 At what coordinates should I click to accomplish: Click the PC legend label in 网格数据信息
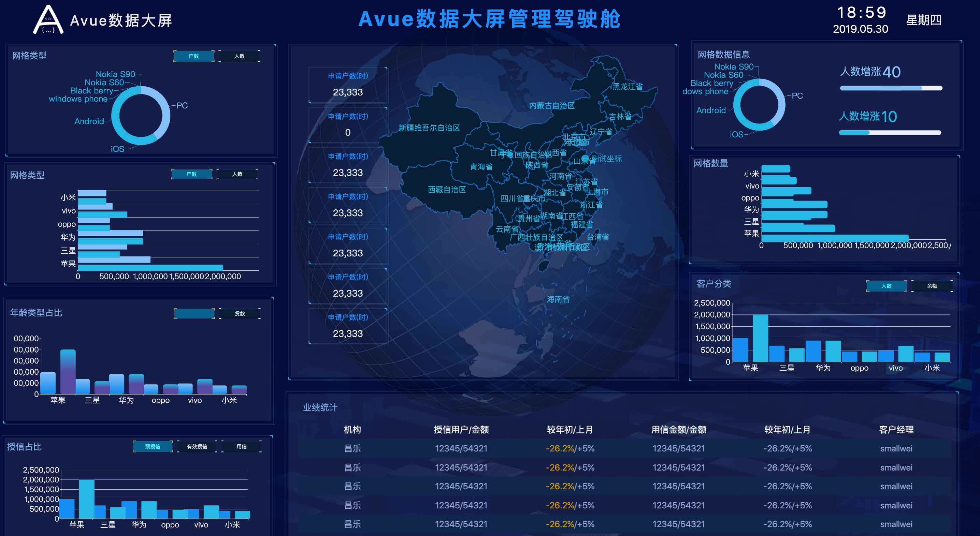[797, 96]
